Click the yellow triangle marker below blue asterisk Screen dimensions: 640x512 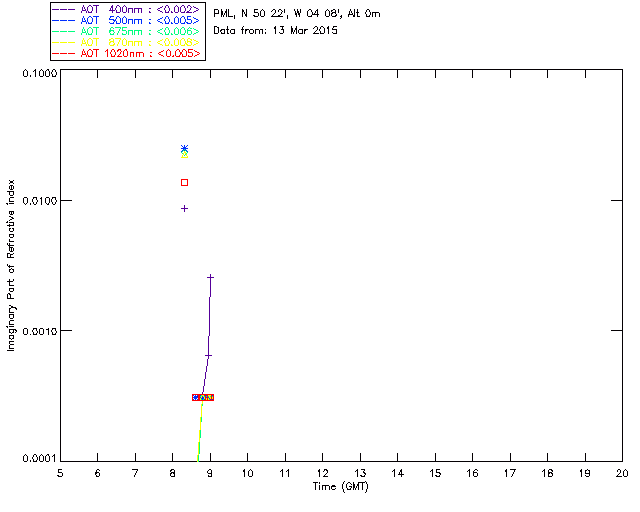(x=184, y=155)
